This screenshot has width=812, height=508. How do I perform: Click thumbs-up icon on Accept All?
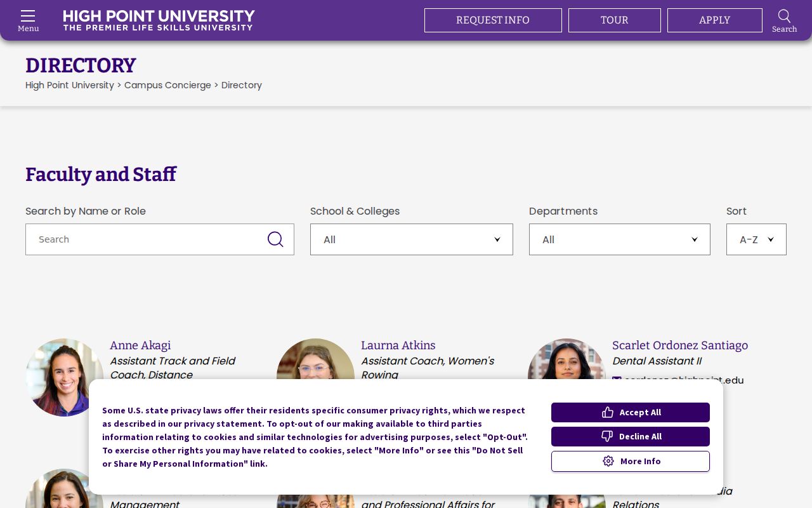(608, 412)
